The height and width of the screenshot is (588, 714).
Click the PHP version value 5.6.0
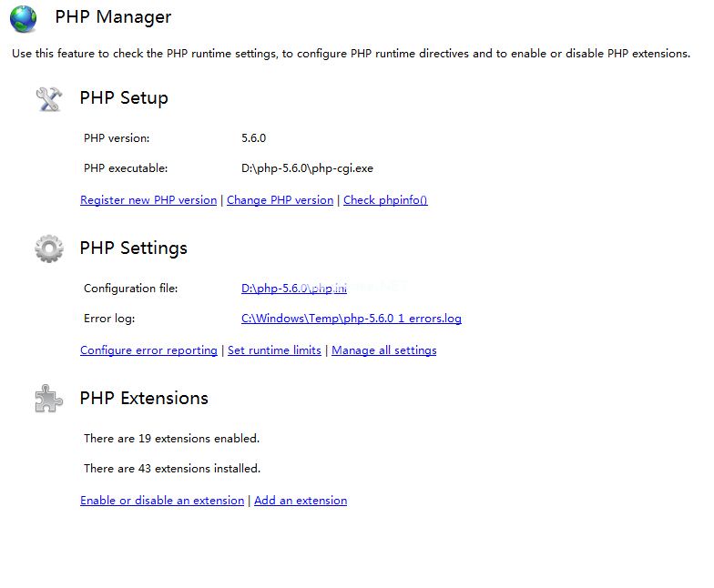[x=253, y=138]
